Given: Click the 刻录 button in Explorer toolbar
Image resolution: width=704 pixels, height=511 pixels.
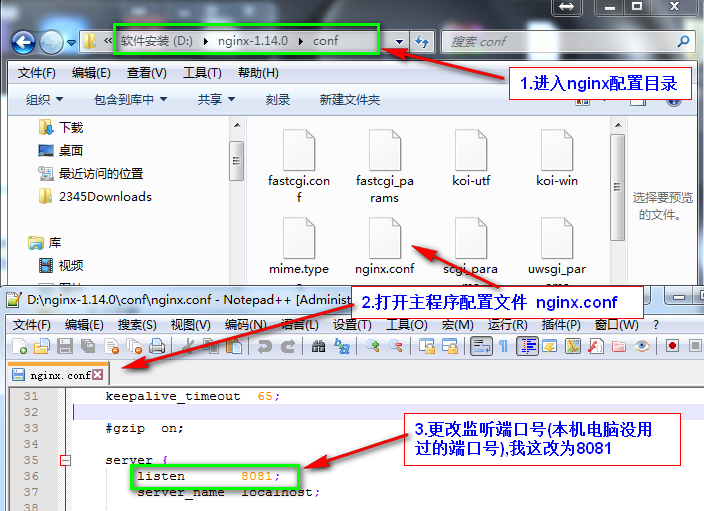Looking at the screenshot, I should pos(277,99).
